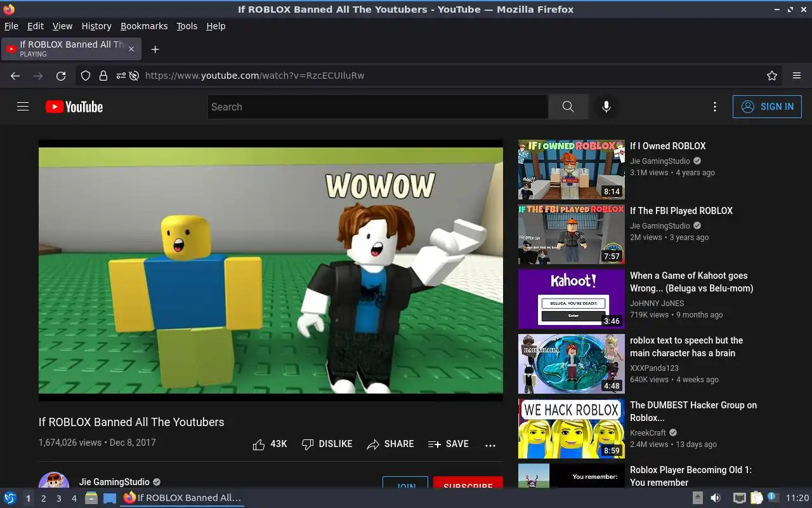Open 'WE HACK ROBLOX' thumbnail
The image size is (812, 508).
(x=572, y=429)
